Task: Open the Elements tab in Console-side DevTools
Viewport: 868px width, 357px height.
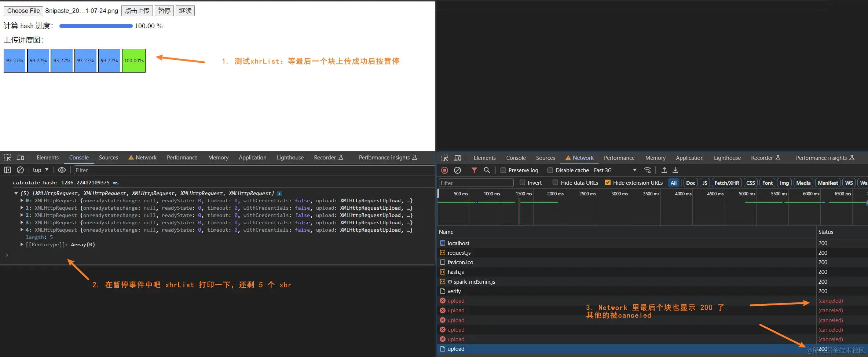Action: coord(48,158)
